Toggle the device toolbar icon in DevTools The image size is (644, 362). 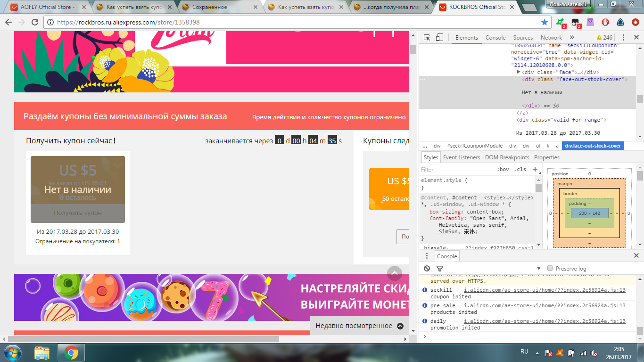(x=439, y=38)
